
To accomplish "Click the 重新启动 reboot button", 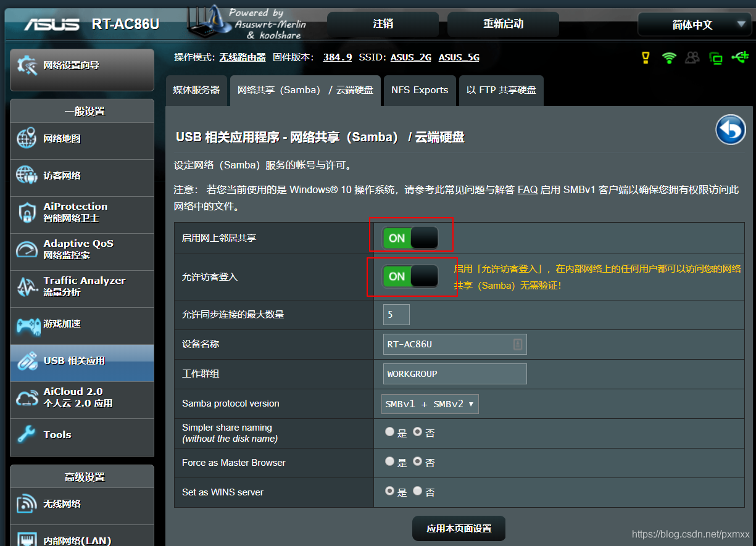I will click(x=503, y=24).
